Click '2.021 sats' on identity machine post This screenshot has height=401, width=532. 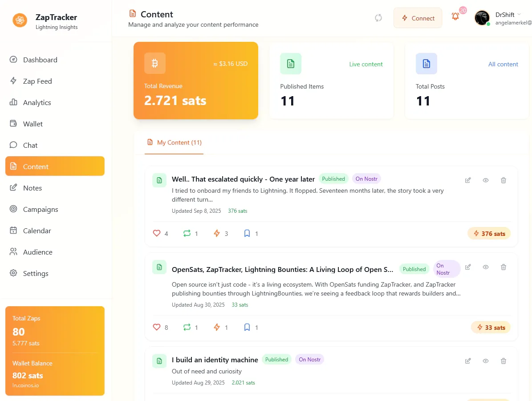[243, 383]
